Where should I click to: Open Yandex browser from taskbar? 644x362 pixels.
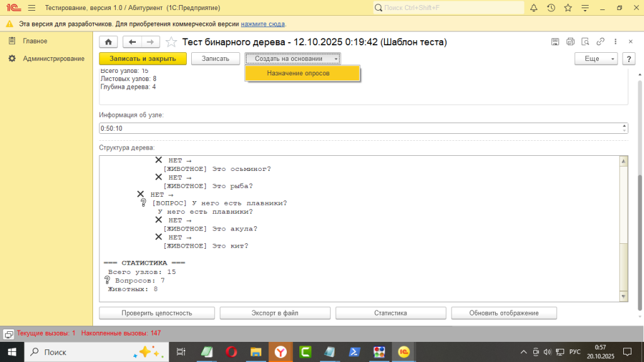coord(280,352)
